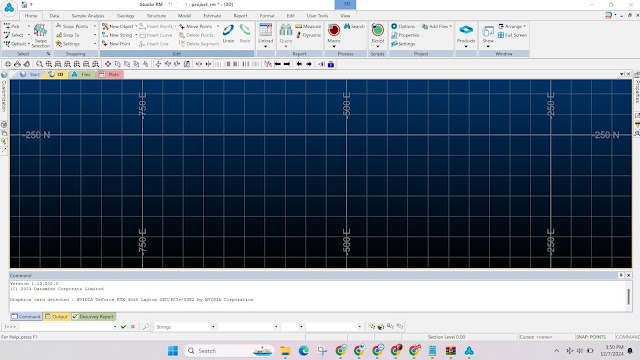
Task: Click the target crosshair icon in view toolbar
Action: pos(8,64)
